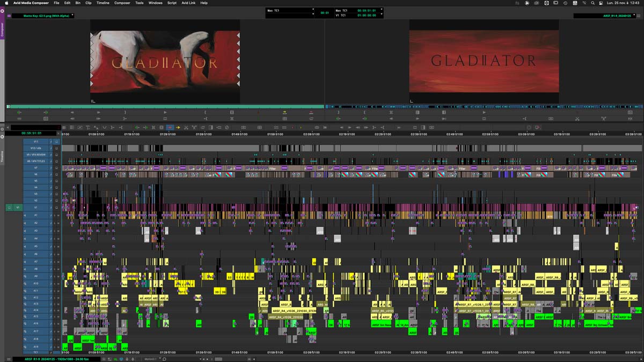Click the sequence info ARSF R1-9_20240125 - 1920x1080 text
Image resolution: width=644 pixels, height=362 pixels.
point(56,359)
